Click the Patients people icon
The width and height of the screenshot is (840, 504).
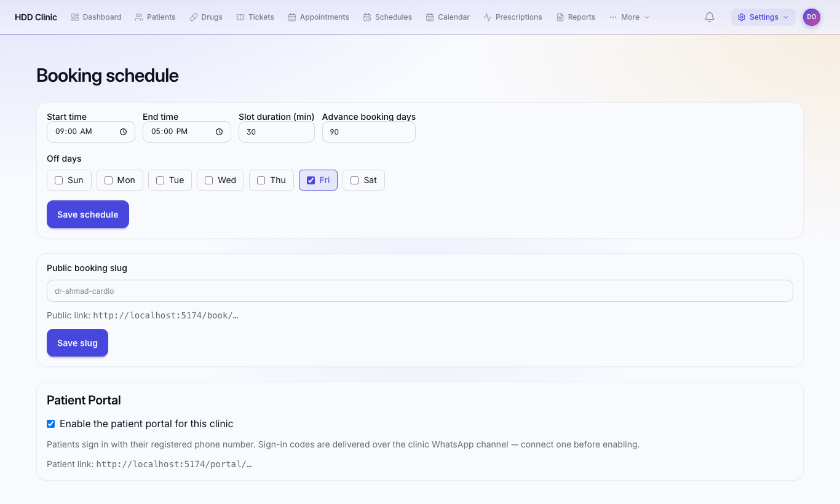(x=139, y=17)
